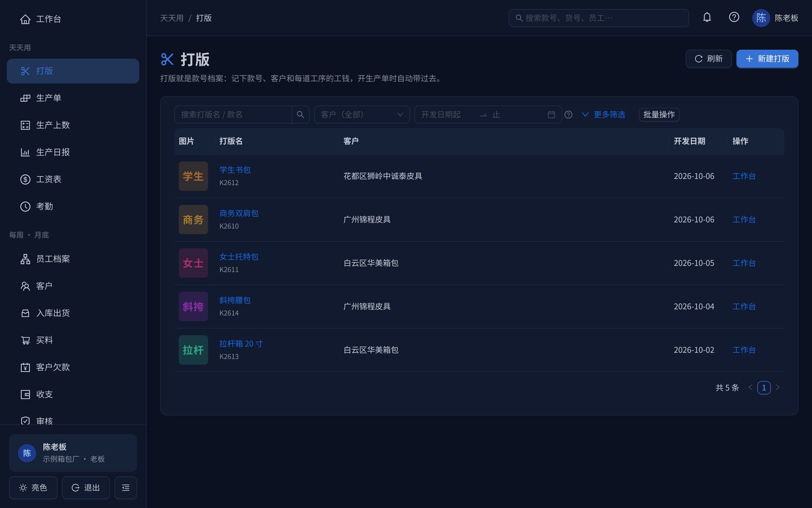
Task: Click the 入库出货 box icon
Action: tap(25, 313)
